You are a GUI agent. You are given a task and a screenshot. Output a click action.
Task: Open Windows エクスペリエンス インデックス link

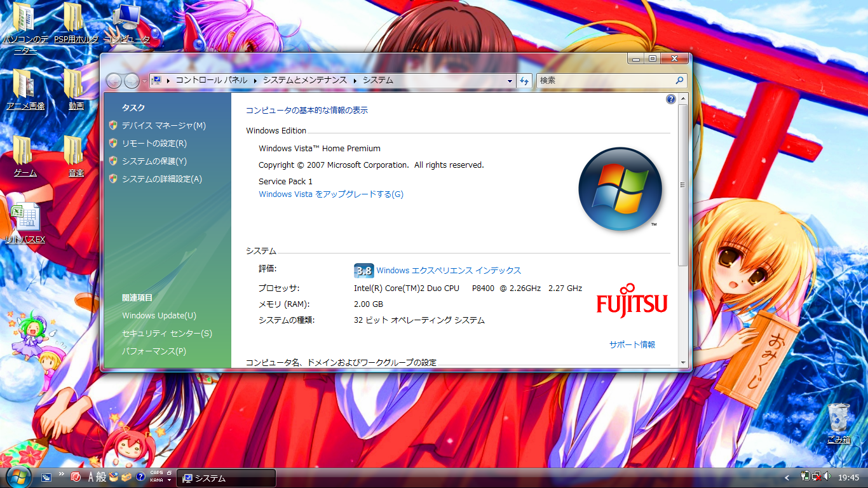[449, 271]
